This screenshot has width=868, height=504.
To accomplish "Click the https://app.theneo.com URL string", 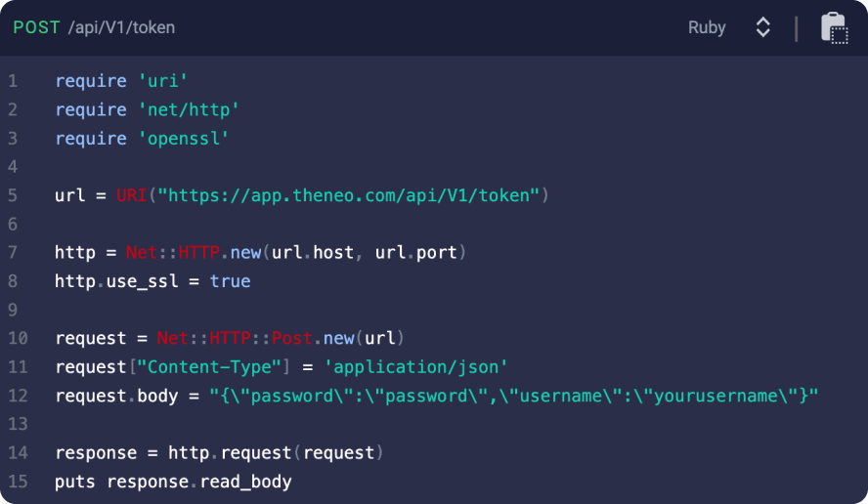I will click(x=348, y=195).
